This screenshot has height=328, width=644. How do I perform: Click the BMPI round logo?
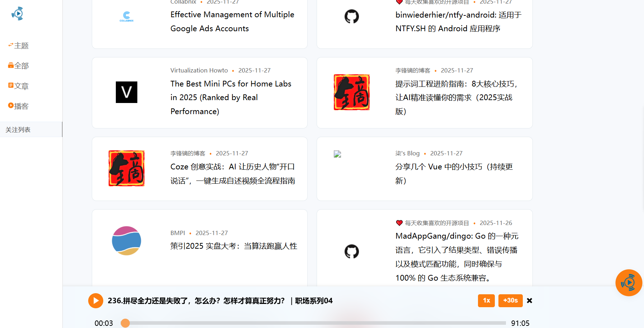click(x=127, y=241)
